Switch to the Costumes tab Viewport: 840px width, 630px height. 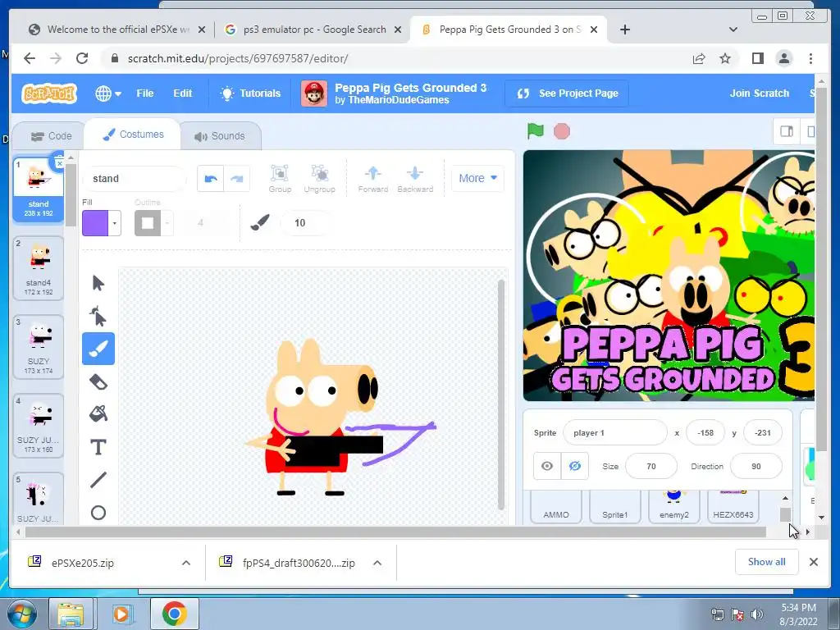pos(134,135)
